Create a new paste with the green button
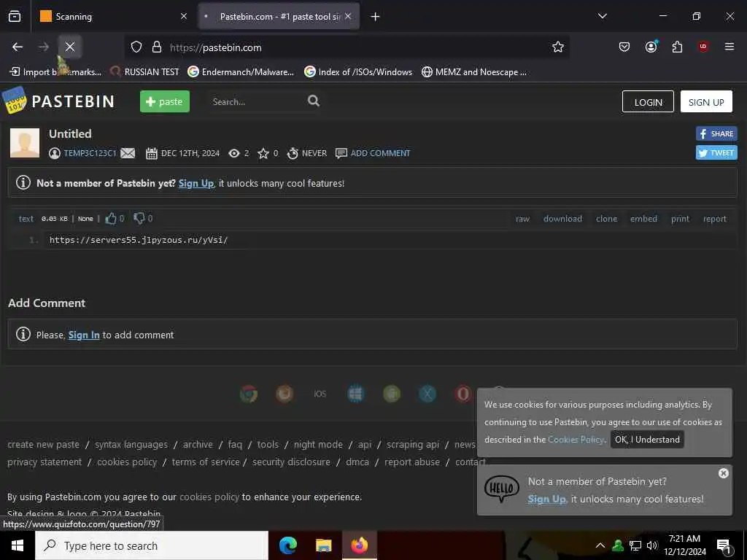This screenshot has width=747, height=560. (164, 101)
